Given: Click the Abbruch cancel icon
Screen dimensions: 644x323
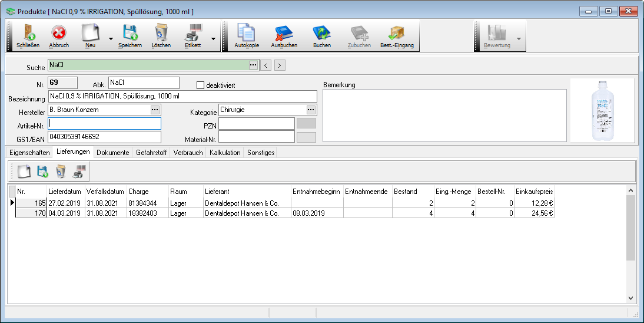Looking at the screenshot, I should coord(59,35).
